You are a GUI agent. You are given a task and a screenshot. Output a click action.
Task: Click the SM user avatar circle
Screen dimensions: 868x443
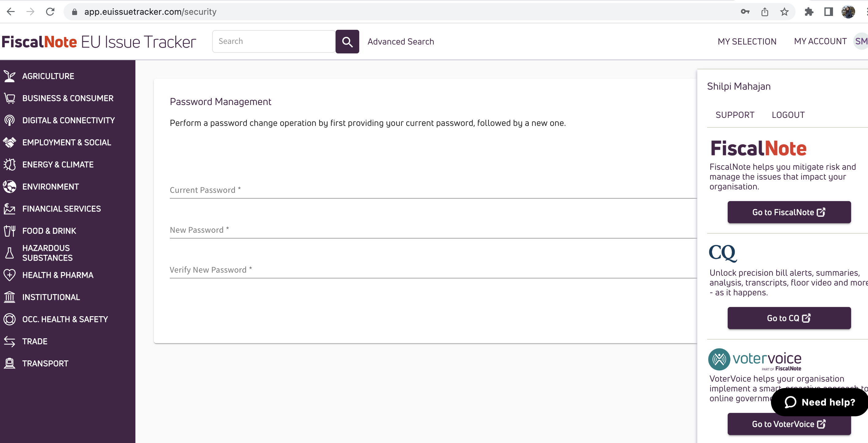(x=861, y=41)
